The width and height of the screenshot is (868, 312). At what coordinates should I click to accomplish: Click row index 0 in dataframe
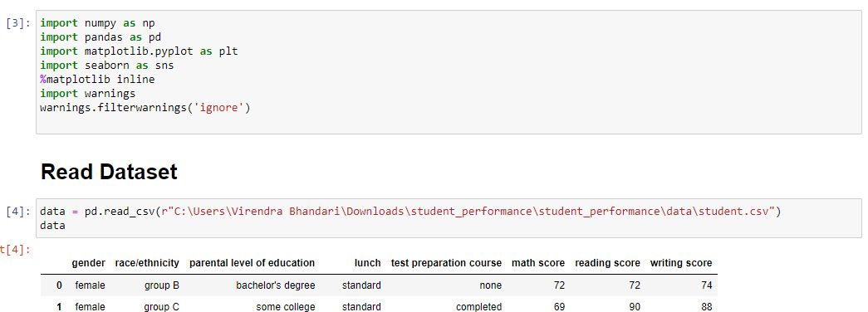coord(59,285)
